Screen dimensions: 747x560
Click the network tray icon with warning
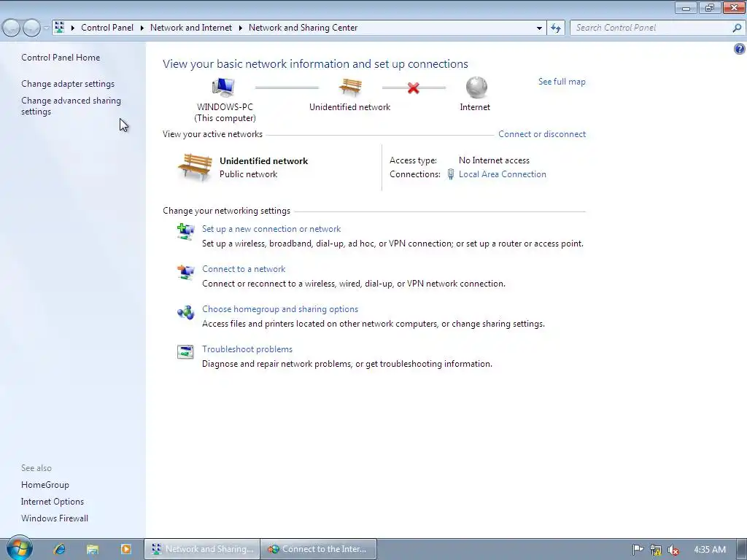tap(656, 550)
